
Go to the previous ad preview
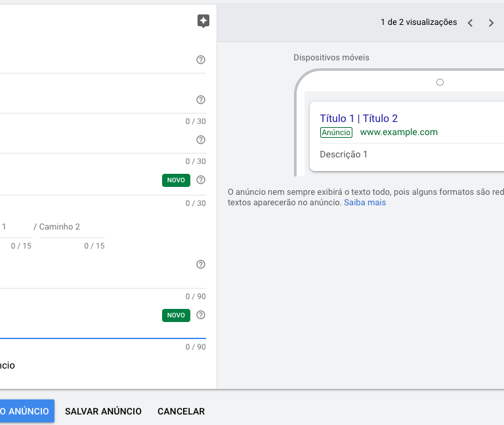coord(471,23)
